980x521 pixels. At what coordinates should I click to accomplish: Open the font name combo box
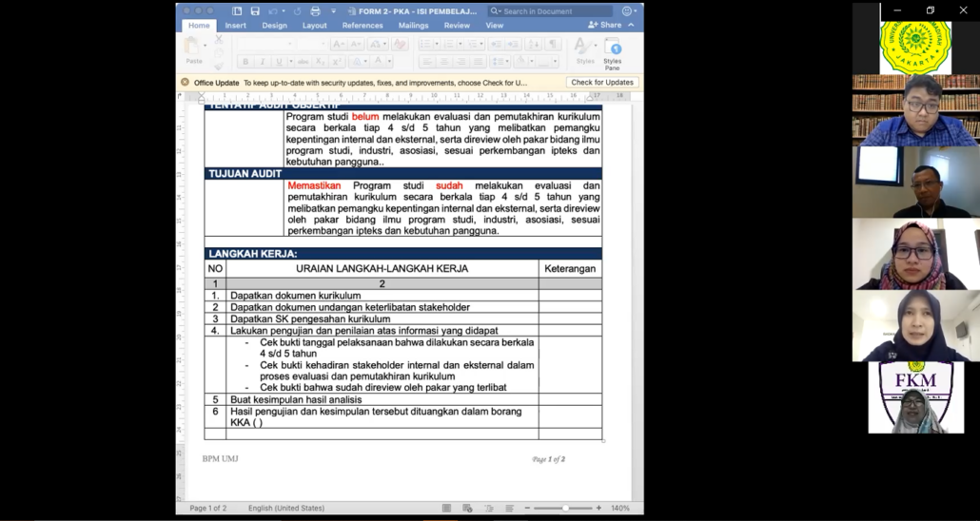(x=265, y=45)
